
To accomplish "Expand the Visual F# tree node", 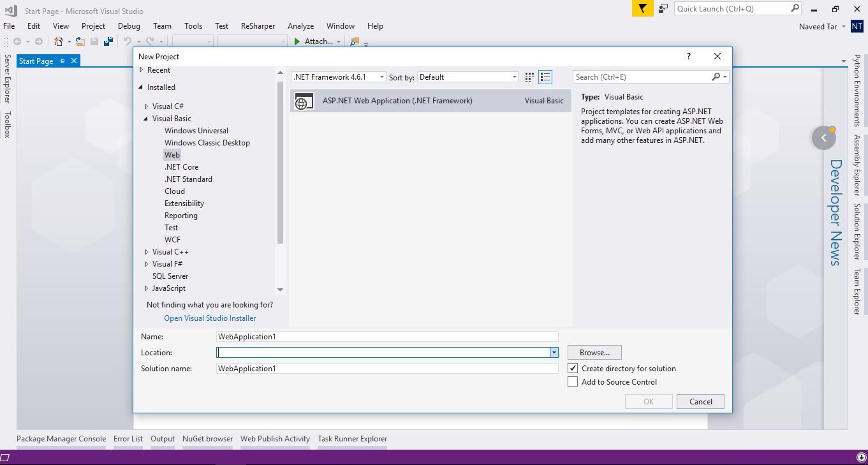I will 146,264.
